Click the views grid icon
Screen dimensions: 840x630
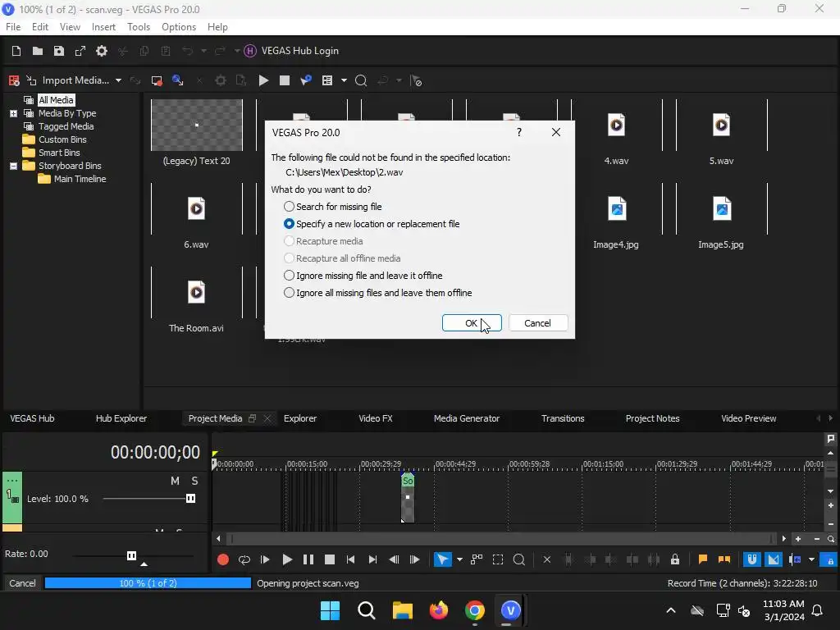tap(327, 80)
